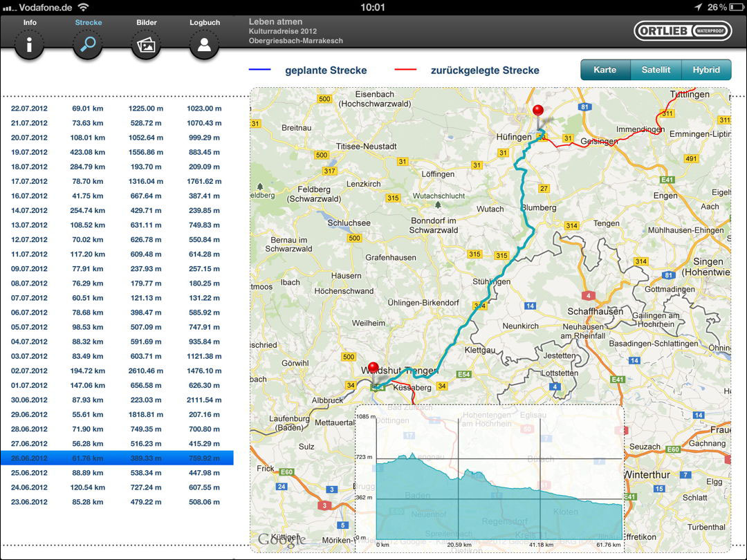Select the 21.07.2012 route row
The height and width of the screenshot is (560, 747).
point(117,123)
